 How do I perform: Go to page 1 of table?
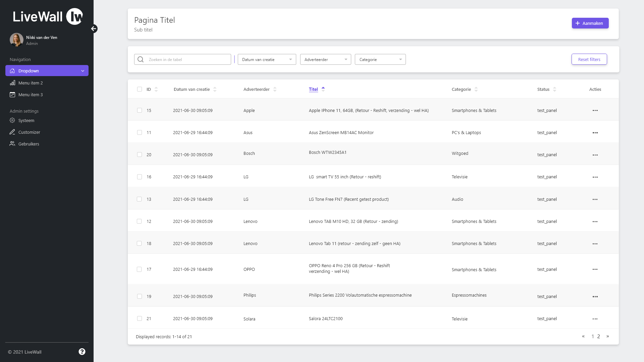point(593,336)
